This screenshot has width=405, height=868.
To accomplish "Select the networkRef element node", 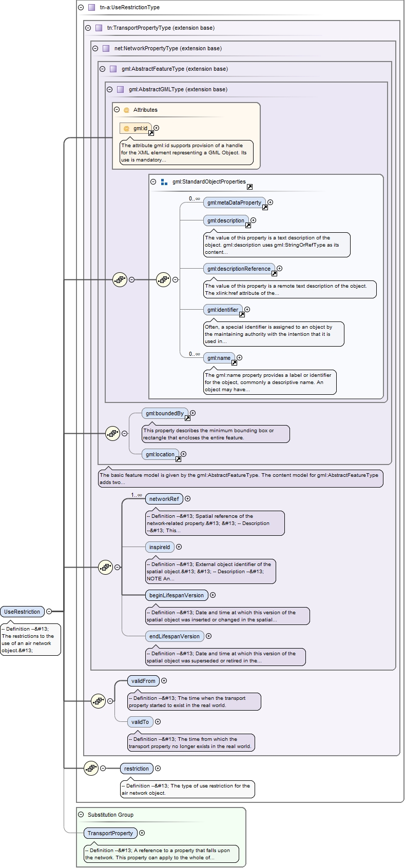I will point(164,499).
